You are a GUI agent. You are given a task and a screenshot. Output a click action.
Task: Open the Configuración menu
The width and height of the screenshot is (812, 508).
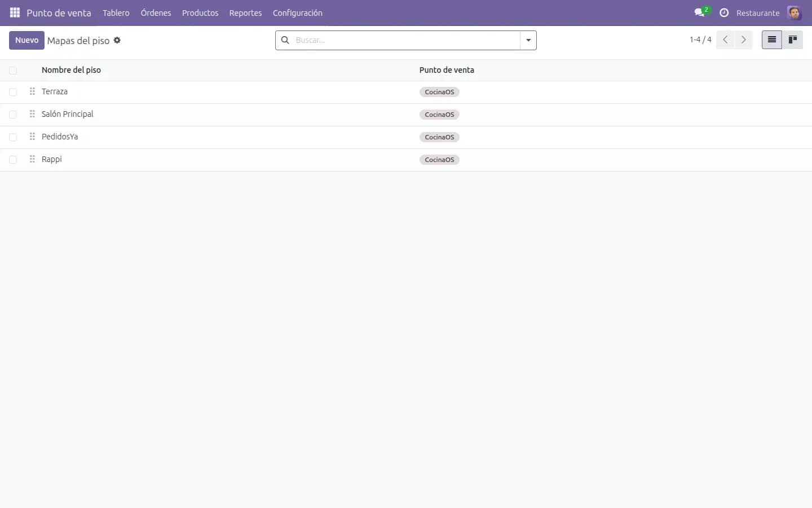pos(298,12)
